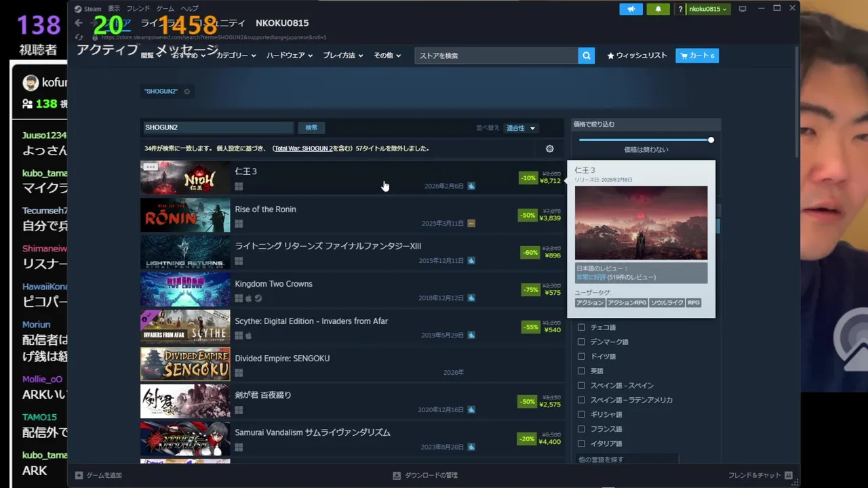Click the SteamOS icon under Kingdom Two Crowns
The image size is (868, 488).
pyautogui.click(x=258, y=298)
